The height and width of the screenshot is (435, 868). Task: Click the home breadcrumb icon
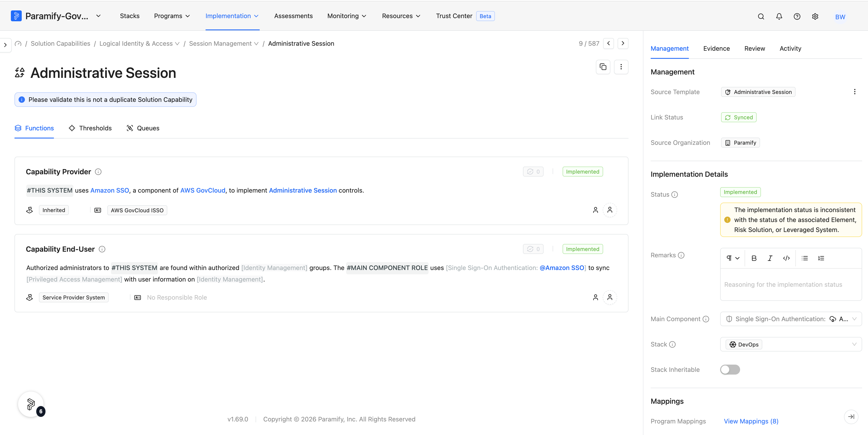click(x=18, y=43)
